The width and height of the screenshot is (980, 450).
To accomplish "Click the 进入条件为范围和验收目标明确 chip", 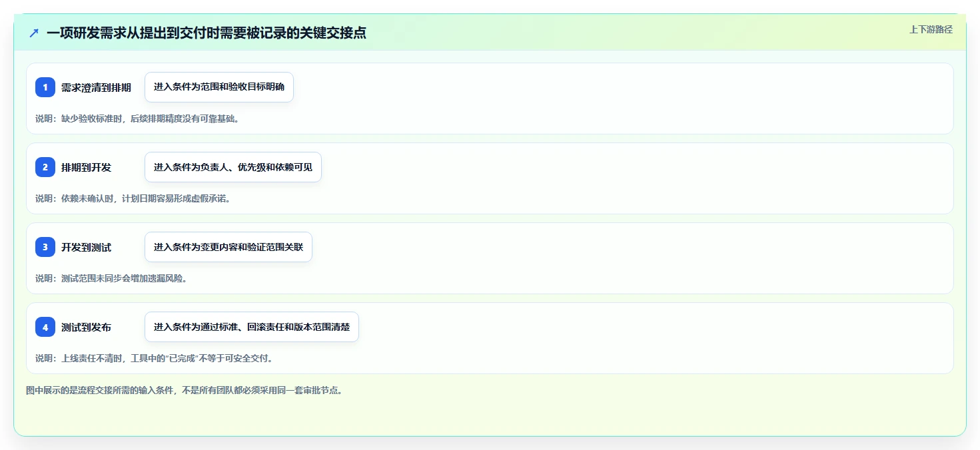I will click(219, 87).
